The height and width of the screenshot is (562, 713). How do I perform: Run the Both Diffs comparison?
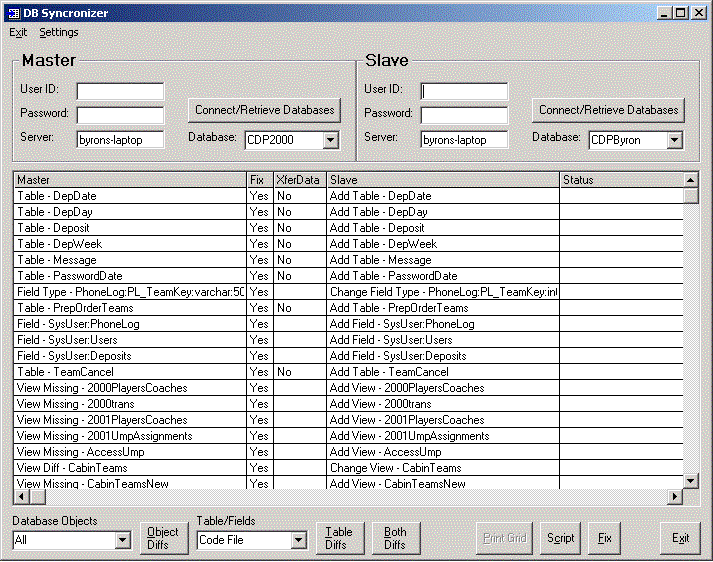395,538
